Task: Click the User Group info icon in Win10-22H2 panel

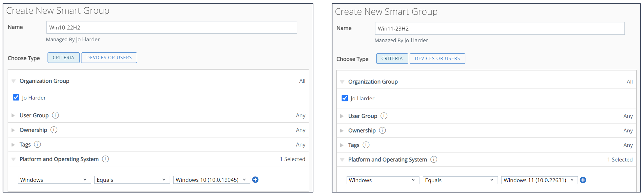Action: (55, 115)
